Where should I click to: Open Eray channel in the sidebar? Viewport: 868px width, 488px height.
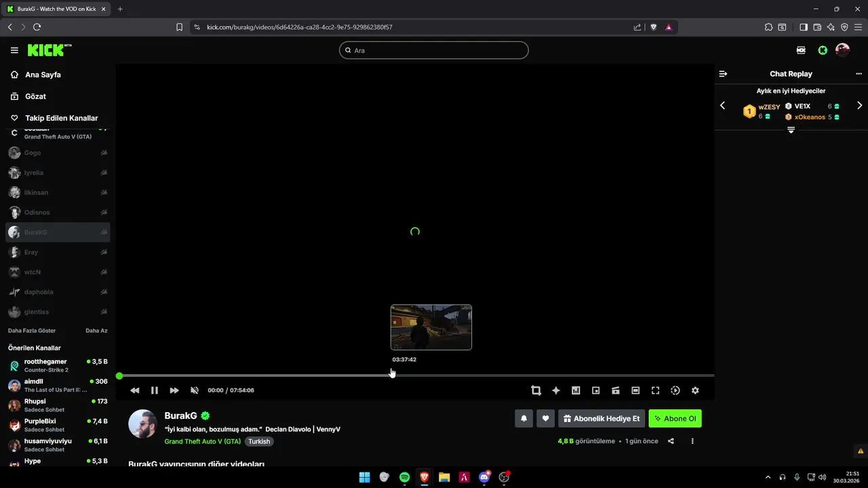click(58, 252)
